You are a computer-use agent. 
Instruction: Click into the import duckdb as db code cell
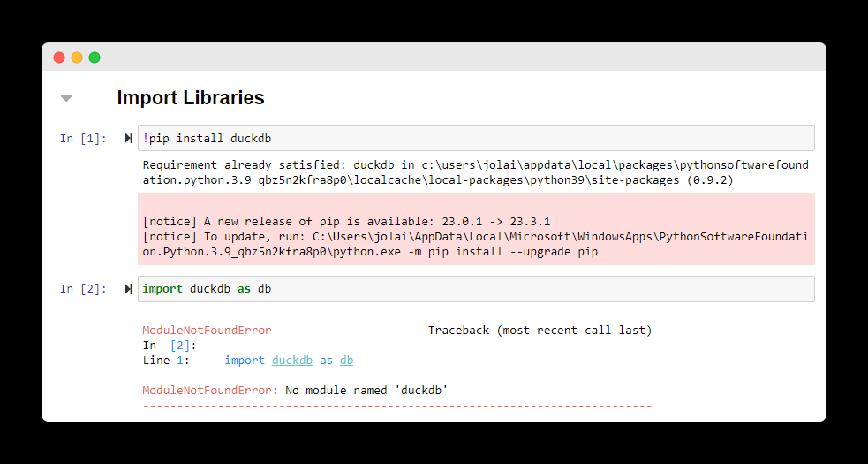[x=476, y=289]
